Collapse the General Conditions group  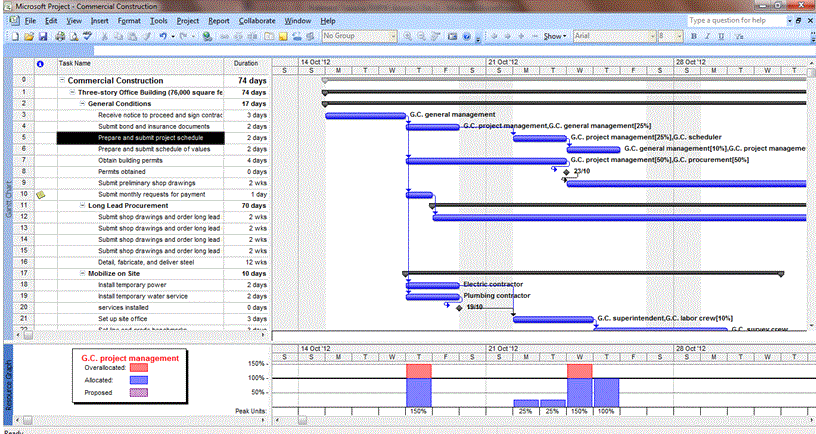coord(82,104)
